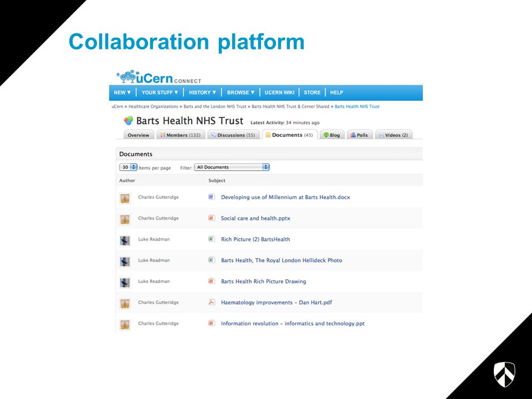This screenshot has width=532, height=399.
Task: Click Luke Readman avatar beside Royal London Hellideck Photo
Action: point(125,262)
